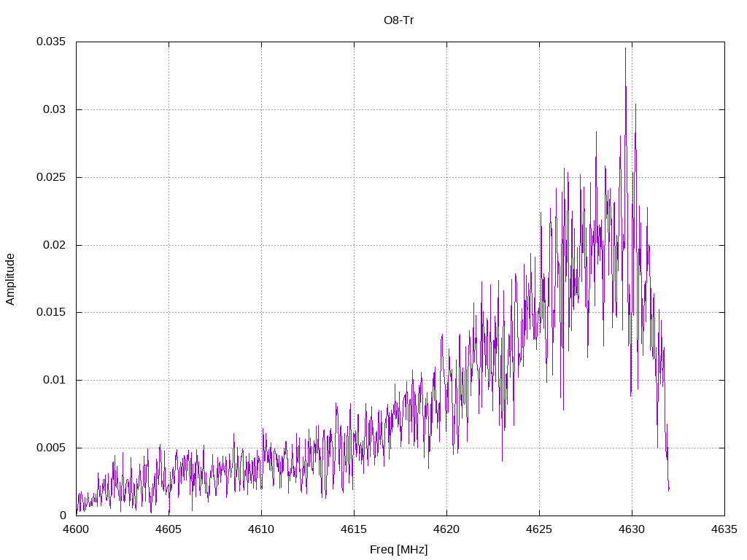Click the 4635 x-axis tick label
The image size is (747, 560).
coord(724,529)
